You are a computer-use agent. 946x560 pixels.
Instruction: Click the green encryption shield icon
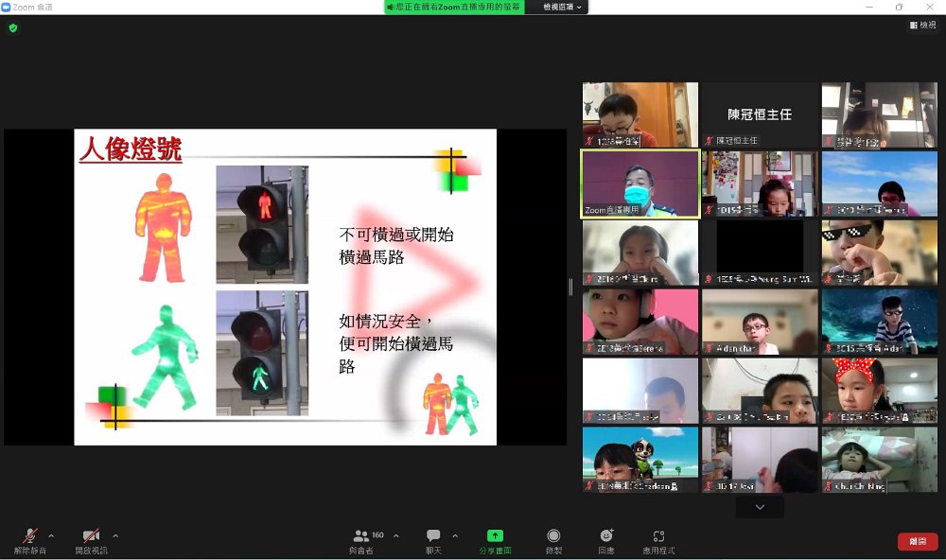(13, 27)
